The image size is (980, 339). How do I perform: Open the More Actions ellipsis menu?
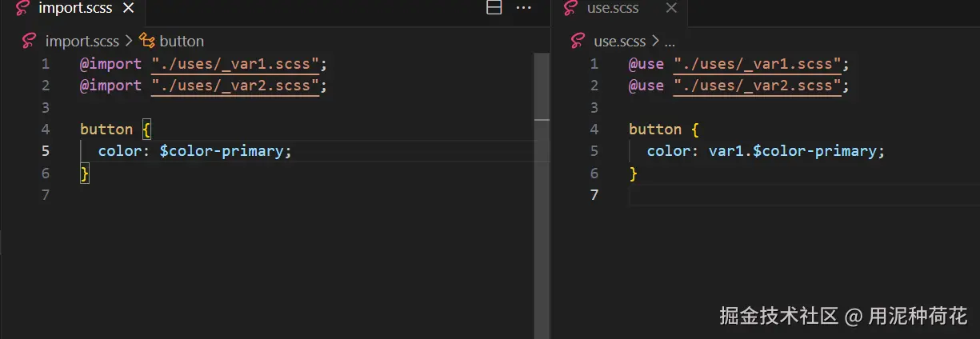(524, 8)
